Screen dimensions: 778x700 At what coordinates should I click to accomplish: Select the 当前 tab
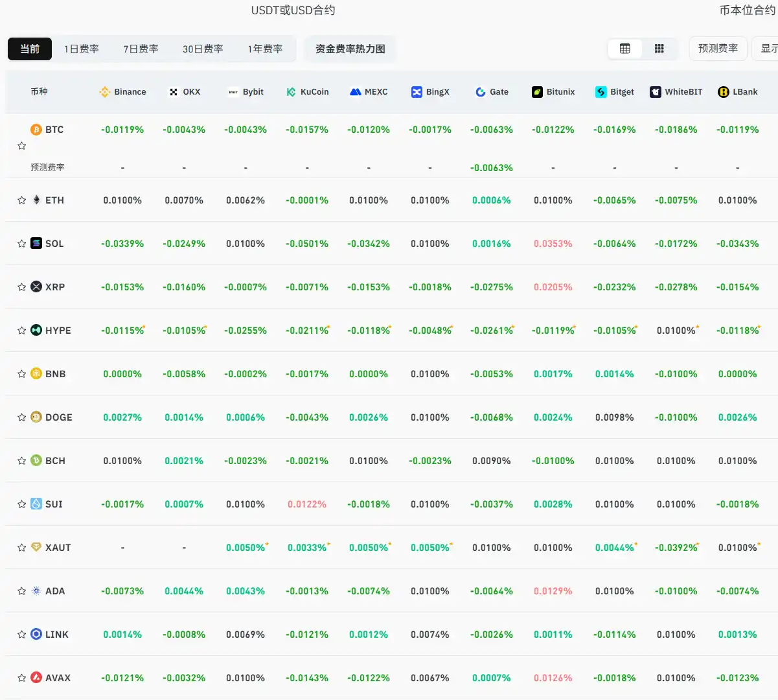(x=30, y=49)
